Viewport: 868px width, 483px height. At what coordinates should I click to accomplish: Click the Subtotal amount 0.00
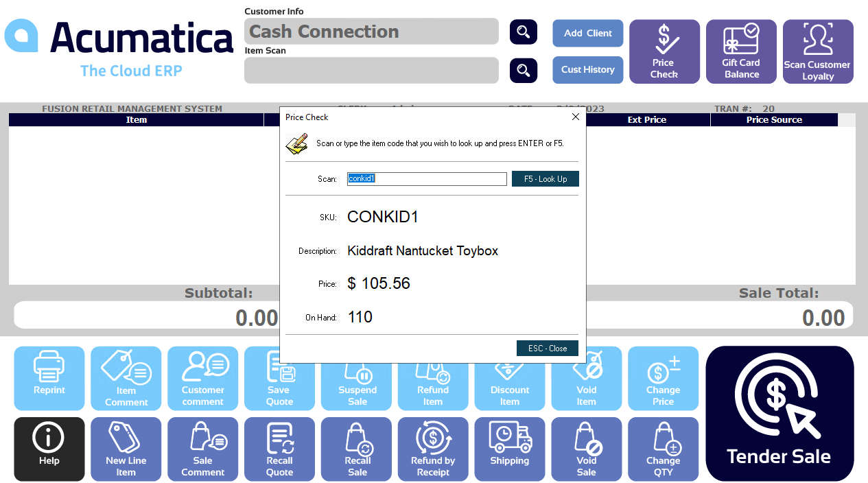pyautogui.click(x=257, y=318)
